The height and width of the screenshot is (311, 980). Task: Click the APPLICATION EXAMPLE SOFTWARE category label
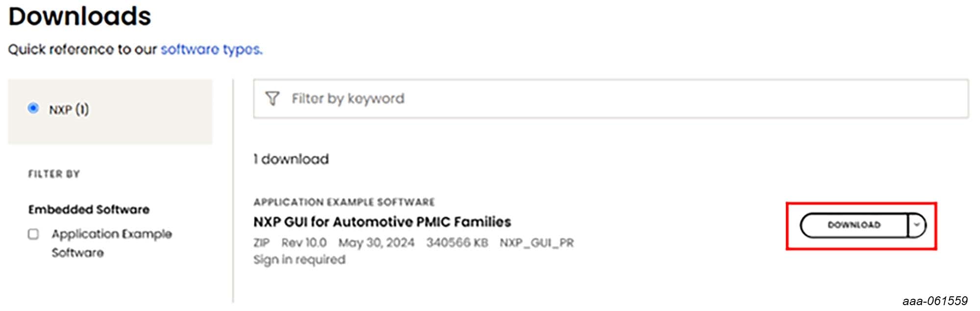point(345,201)
